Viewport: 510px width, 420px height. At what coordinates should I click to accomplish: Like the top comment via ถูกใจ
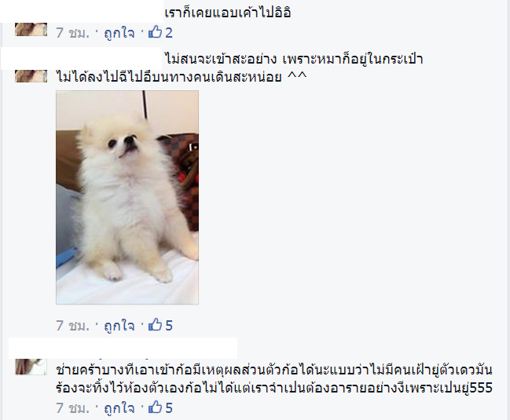tap(119, 33)
